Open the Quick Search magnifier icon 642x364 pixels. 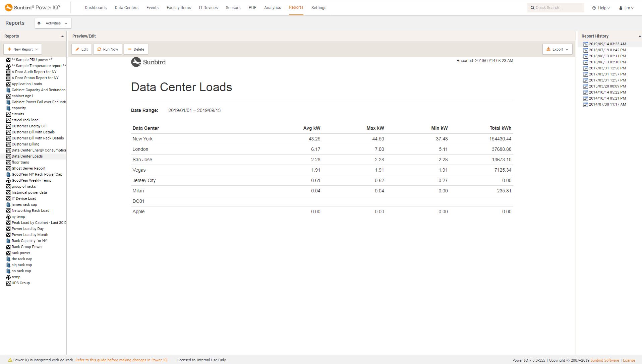(x=533, y=7)
